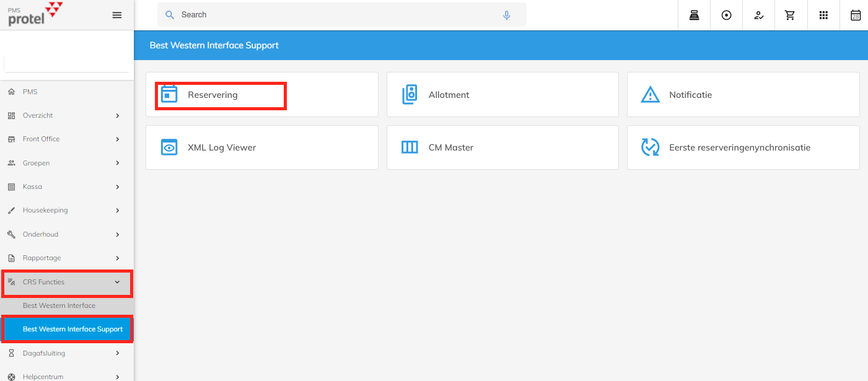This screenshot has width=868, height=381.
Task: Expand the Onderhoud chevron
Action: [118, 234]
